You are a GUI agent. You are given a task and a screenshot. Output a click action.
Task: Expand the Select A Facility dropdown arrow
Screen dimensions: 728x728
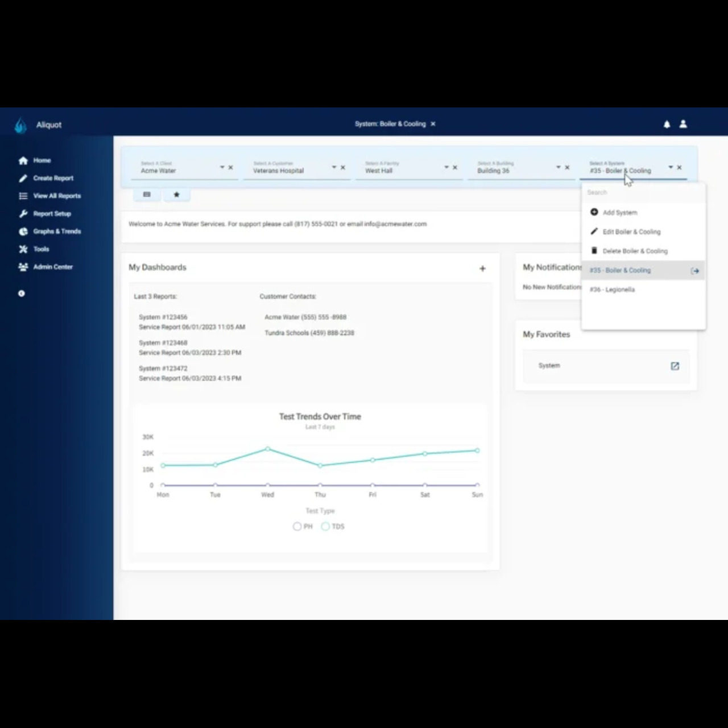[x=446, y=167]
